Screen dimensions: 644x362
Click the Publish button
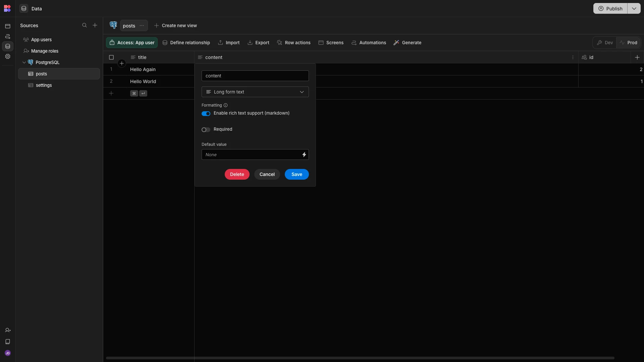(x=610, y=8)
